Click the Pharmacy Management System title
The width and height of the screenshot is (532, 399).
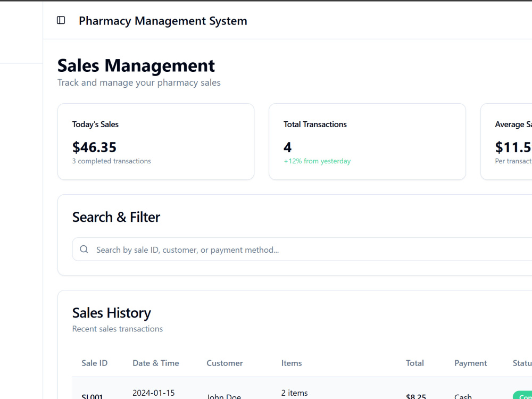(x=163, y=21)
